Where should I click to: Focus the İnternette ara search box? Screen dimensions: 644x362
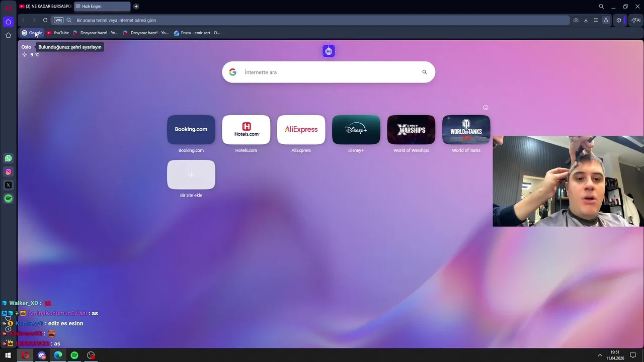pyautogui.click(x=329, y=72)
